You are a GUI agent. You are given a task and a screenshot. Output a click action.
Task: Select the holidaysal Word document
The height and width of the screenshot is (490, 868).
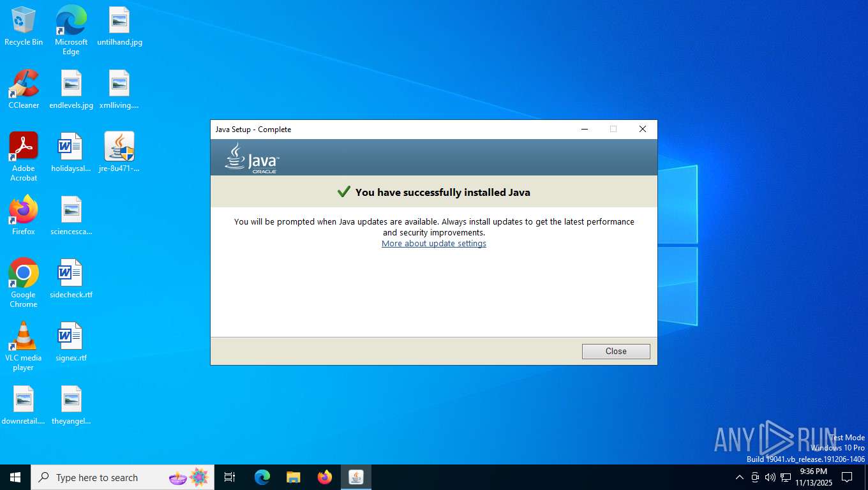[x=71, y=152]
